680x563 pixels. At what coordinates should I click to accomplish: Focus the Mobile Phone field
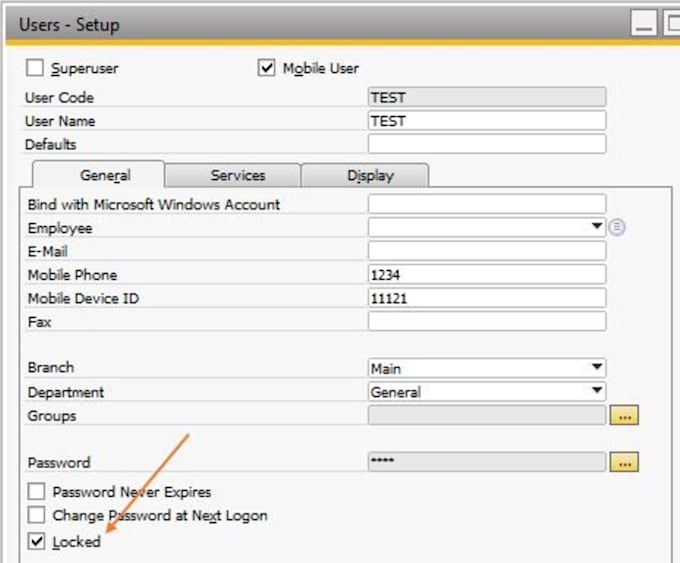coord(487,275)
